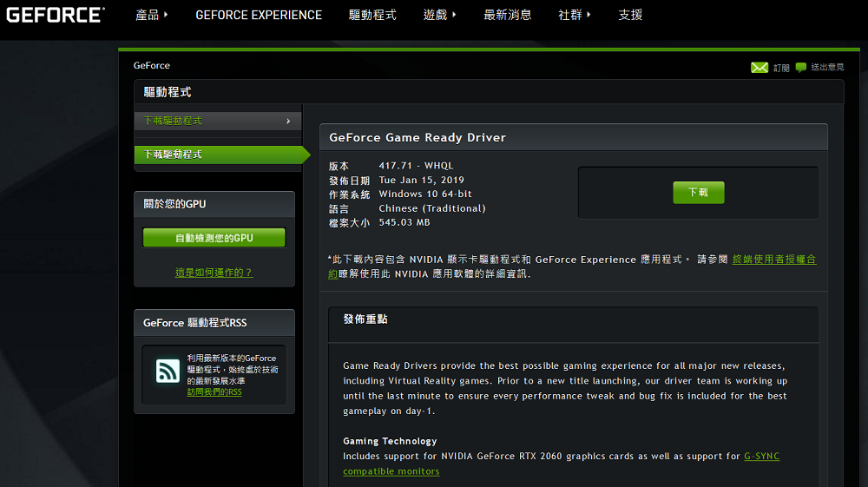Open GEFORCE EXPERIENCE nav item
This screenshot has width=868, height=487.
259,15
